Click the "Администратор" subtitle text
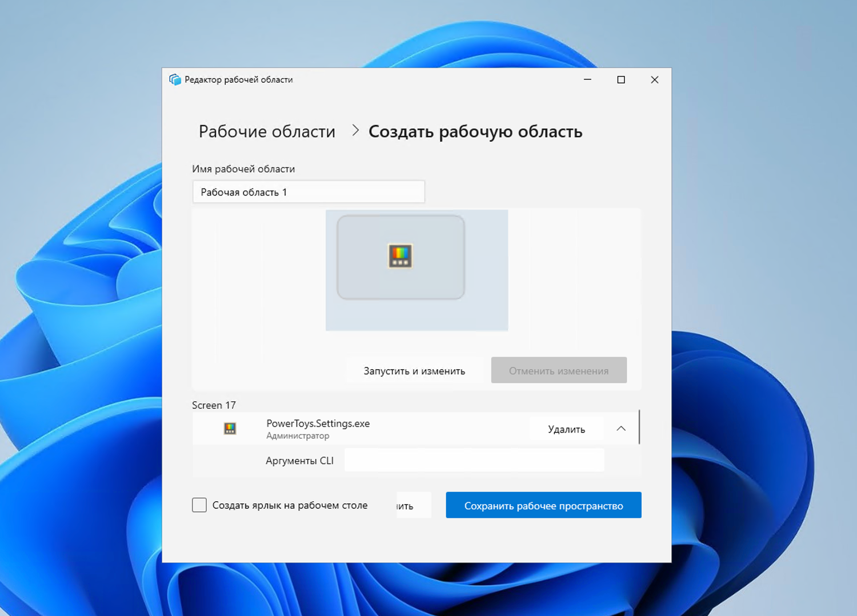Viewport: 857px width, 616px height. tap(298, 435)
